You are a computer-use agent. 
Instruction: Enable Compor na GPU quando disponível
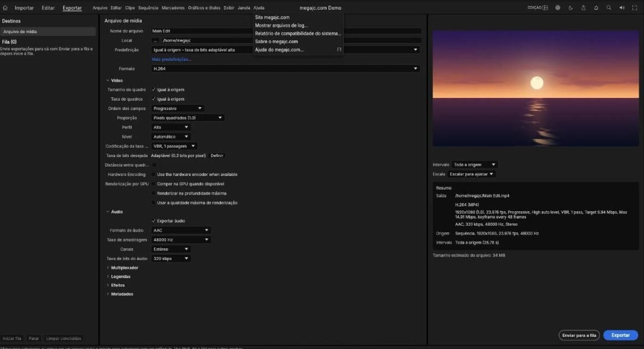(x=154, y=184)
